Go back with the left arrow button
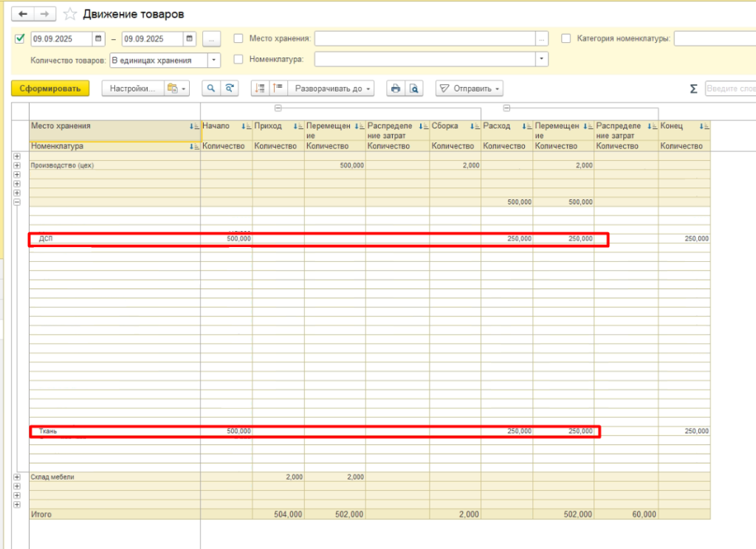 (23, 14)
